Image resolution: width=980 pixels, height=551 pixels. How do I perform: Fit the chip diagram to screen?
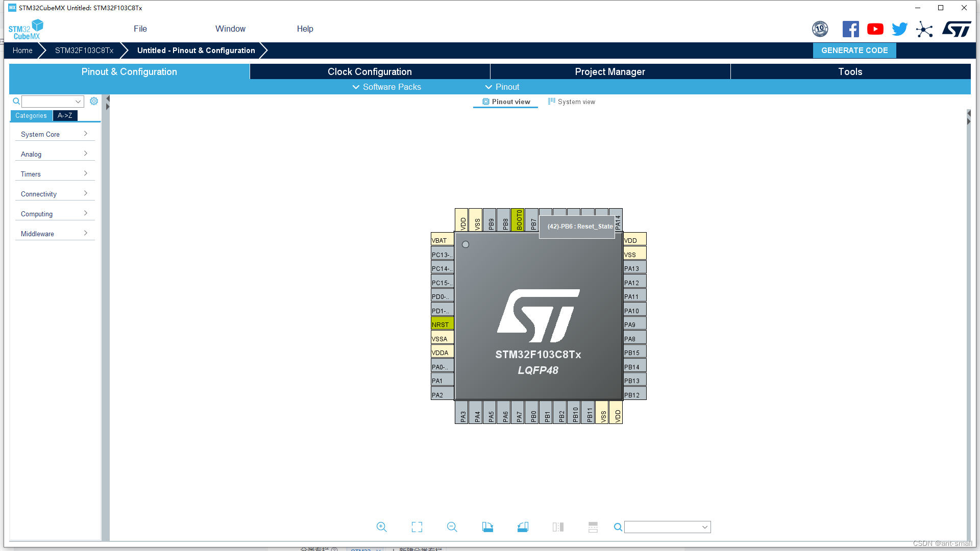click(416, 527)
